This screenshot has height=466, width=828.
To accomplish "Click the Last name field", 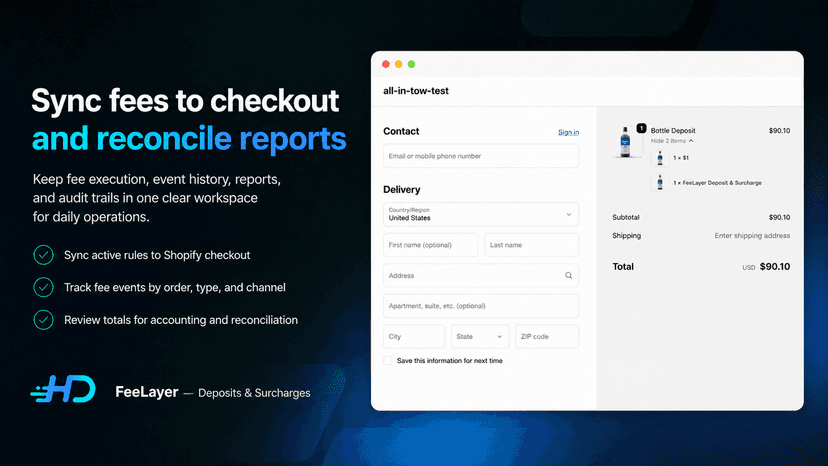I will point(531,245).
